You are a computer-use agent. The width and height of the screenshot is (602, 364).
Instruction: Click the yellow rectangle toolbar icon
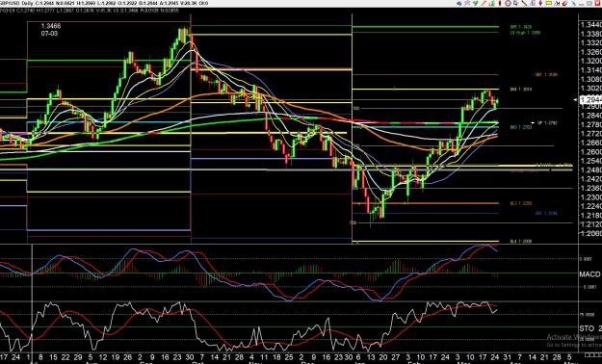pyautogui.click(x=549, y=3)
